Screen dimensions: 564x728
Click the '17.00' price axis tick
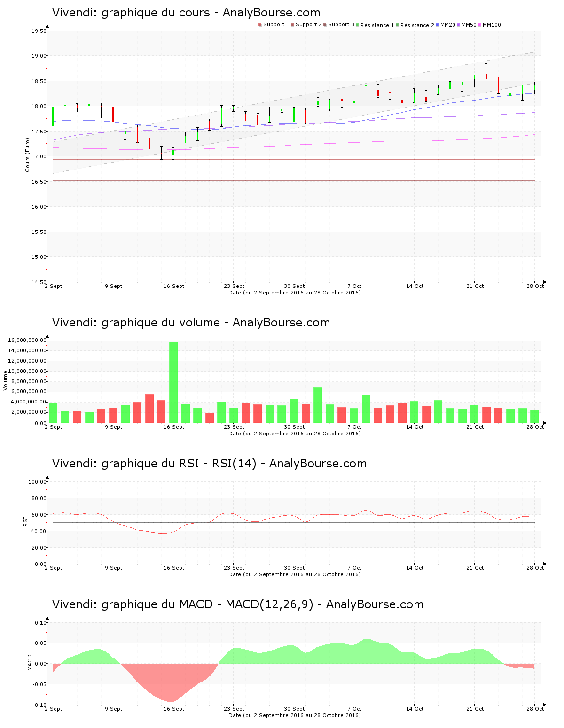coord(39,157)
